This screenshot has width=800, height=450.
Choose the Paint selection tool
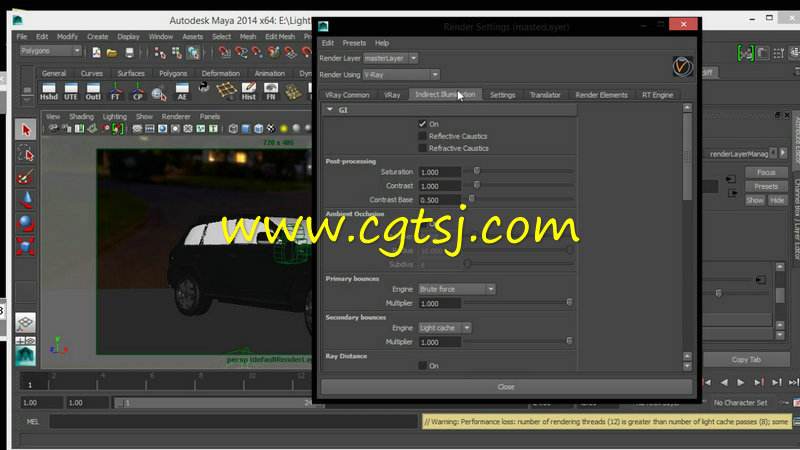click(x=26, y=177)
